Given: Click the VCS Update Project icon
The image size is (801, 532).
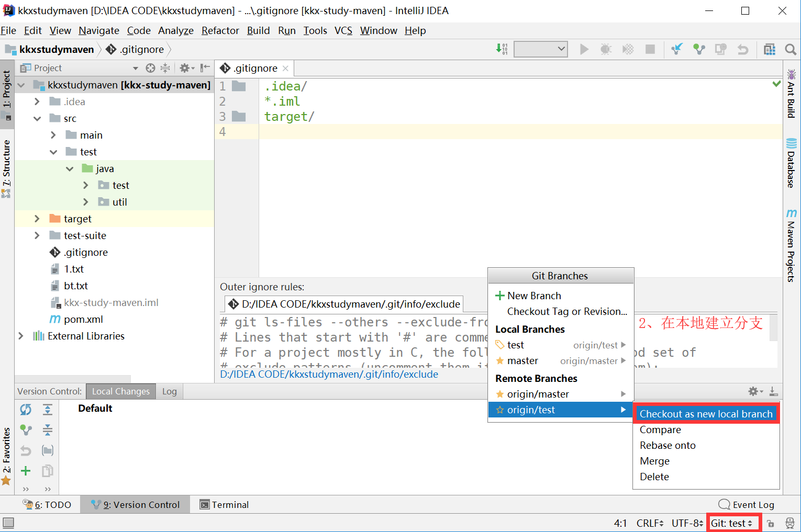Looking at the screenshot, I should tap(677, 49).
